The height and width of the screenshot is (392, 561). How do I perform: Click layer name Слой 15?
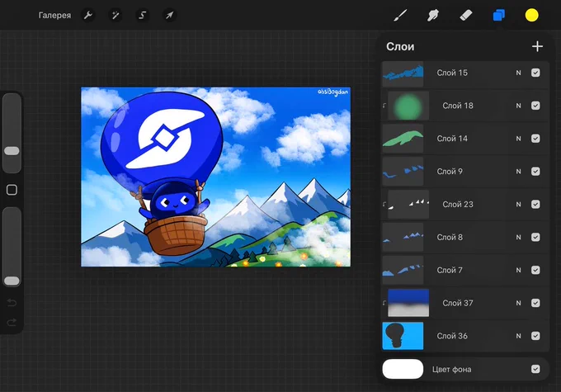(x=452, y=73)
